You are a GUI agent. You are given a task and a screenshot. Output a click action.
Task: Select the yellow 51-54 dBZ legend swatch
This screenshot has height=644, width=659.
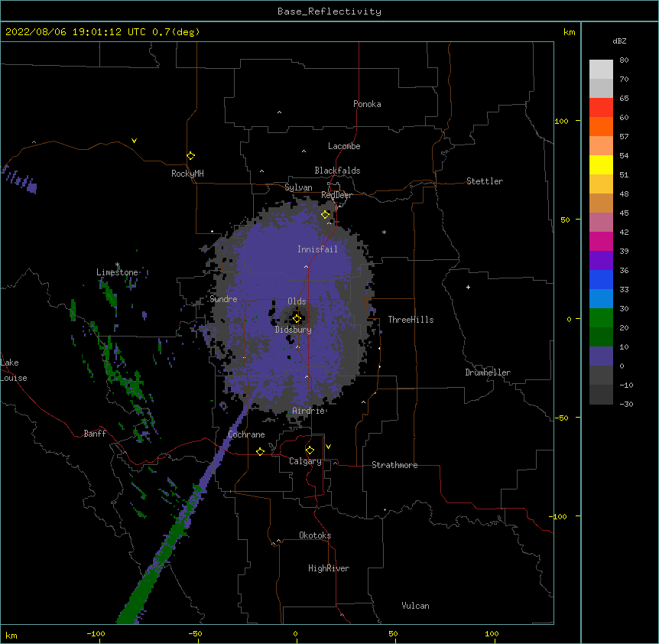[x=601, y=165]
